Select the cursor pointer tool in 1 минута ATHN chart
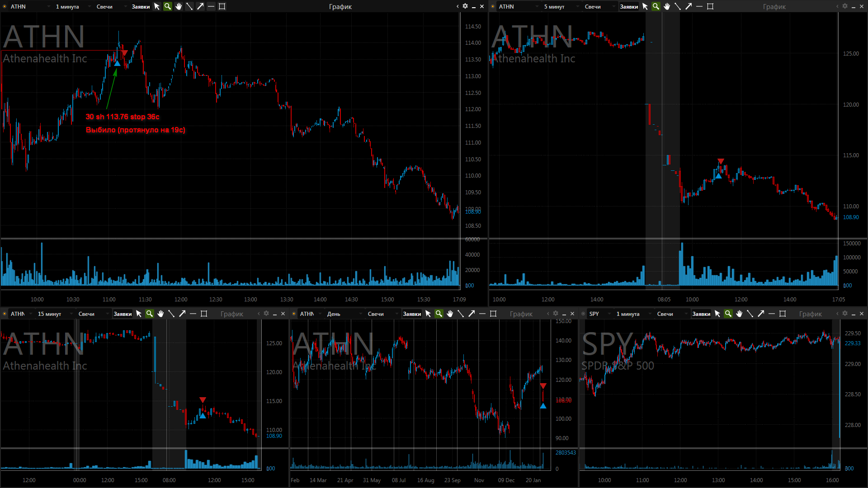Image resolution: width=868 pixels, height=488 pixels. coord(157,6)
